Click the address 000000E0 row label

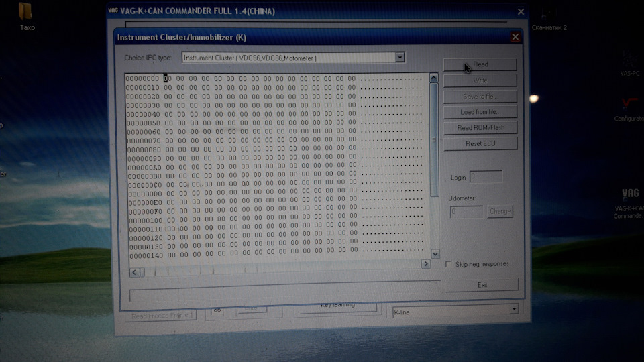click(x=146, y=202)
